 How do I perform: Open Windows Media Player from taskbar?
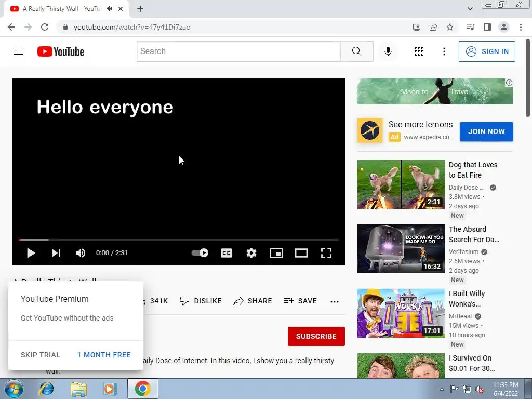(109, 389)
